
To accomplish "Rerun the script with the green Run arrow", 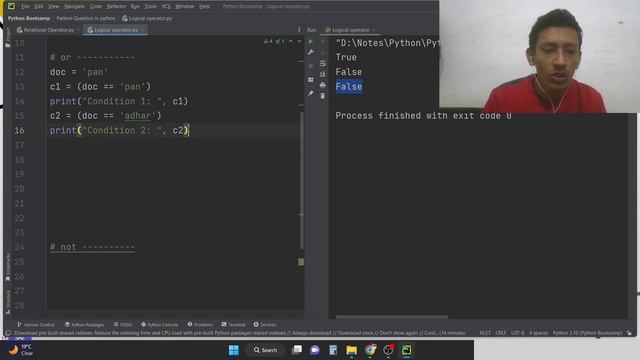I will point(311,41).
